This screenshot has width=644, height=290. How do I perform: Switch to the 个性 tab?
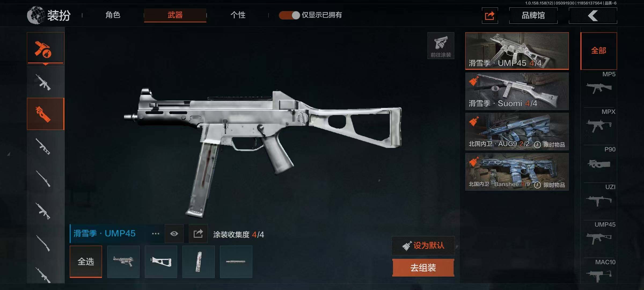click(x=238, y=15)
